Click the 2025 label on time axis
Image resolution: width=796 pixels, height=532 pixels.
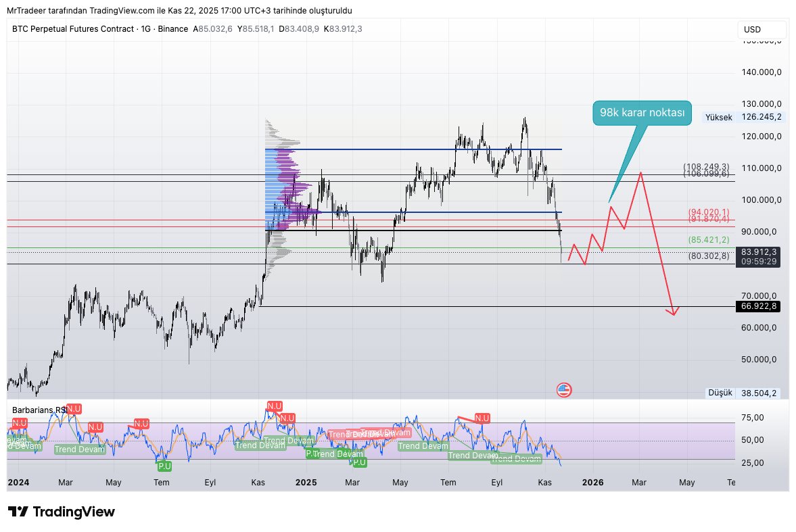point(306,482)
